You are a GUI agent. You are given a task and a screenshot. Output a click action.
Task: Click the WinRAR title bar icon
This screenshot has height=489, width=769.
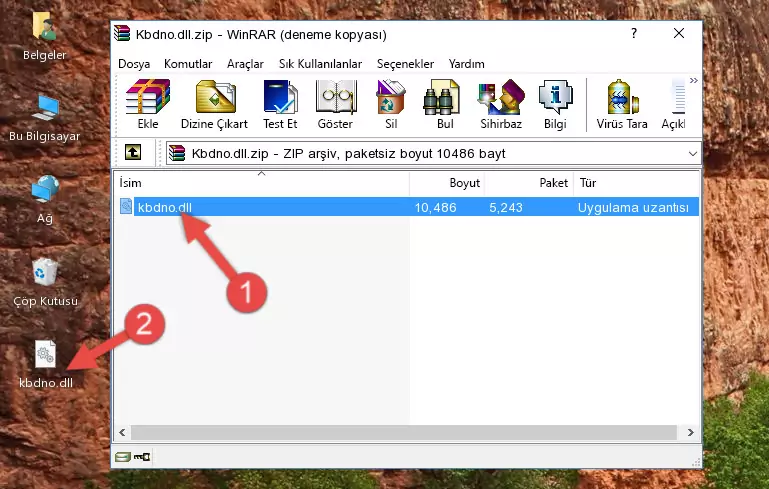[x=122, y=33]
